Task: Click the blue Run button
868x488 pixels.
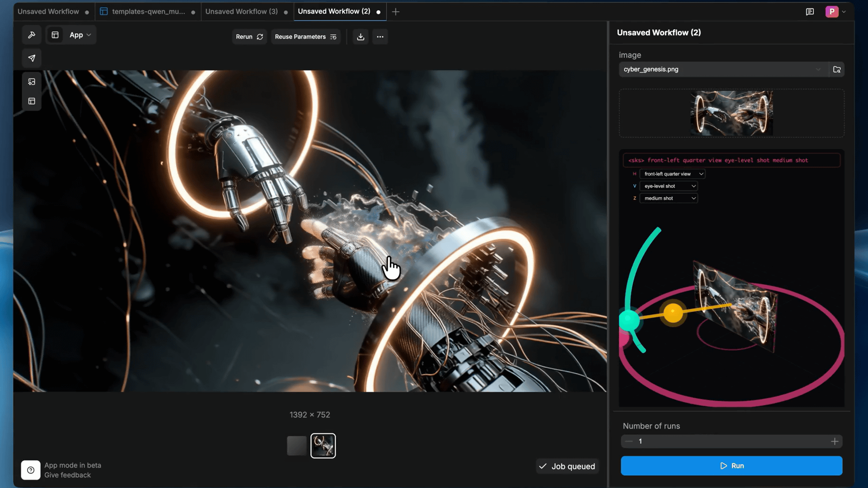Action: [x=731, y=466]
